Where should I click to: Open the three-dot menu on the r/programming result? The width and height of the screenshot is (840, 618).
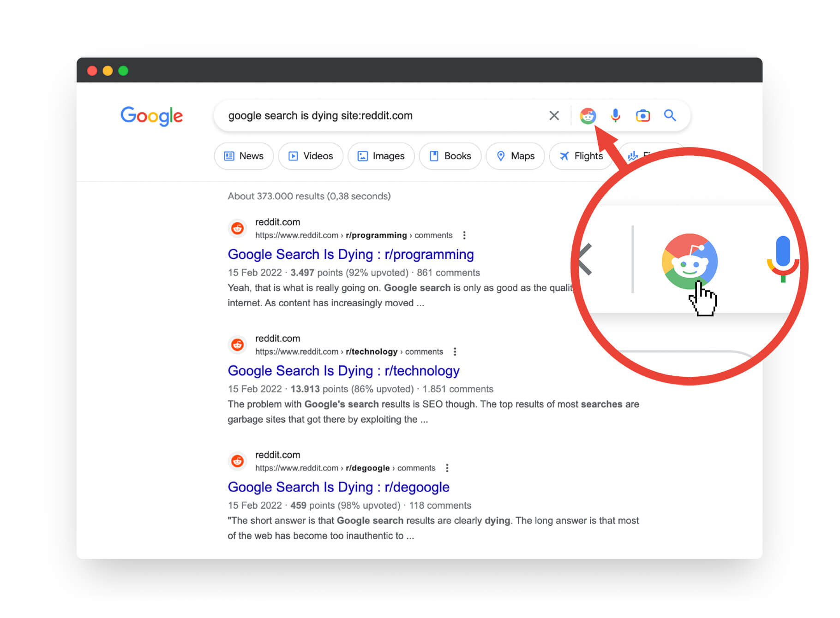pos(464,235)
